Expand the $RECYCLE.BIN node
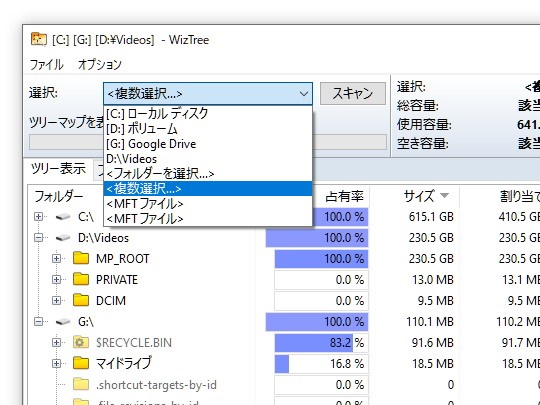 pos(56,343)
